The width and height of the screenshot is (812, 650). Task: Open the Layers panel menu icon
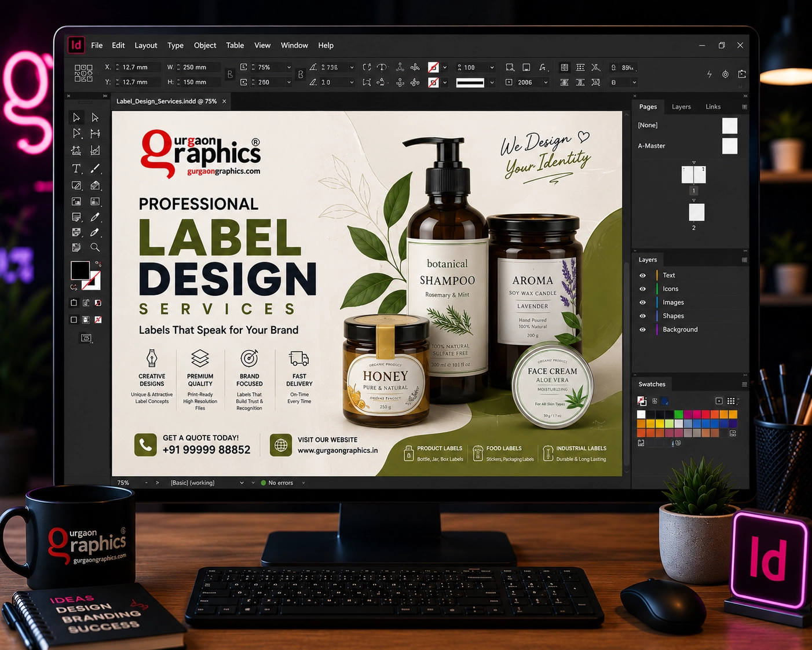point(744,260)
